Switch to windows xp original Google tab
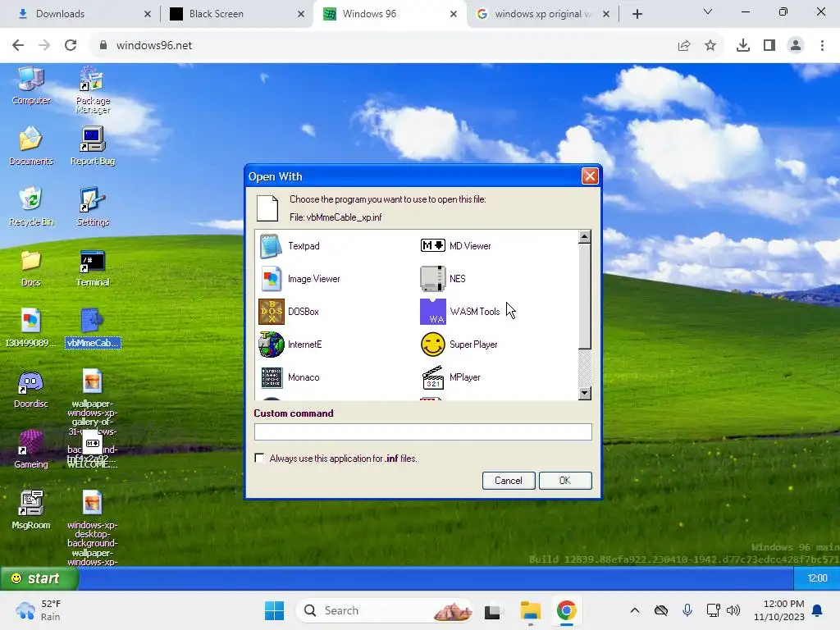840x630 pixels. coord(541,14)
